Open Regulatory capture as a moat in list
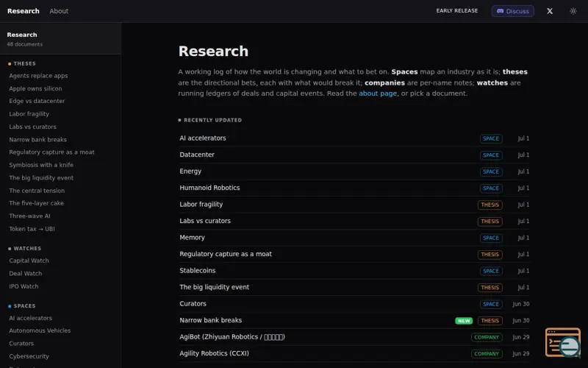 (354, 254)
